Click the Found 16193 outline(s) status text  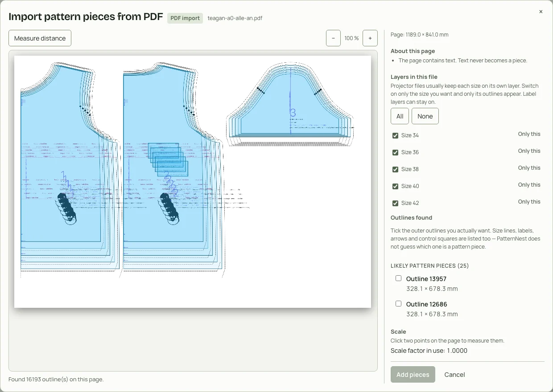pyautogui.click(x=56, y=380)
